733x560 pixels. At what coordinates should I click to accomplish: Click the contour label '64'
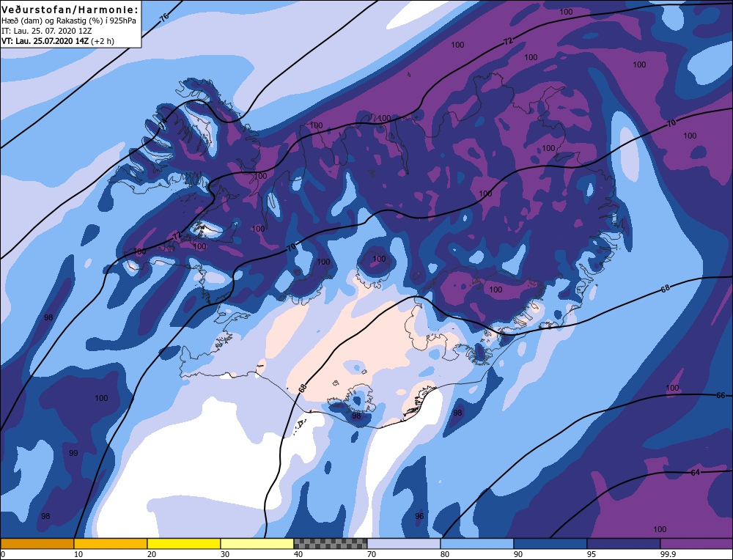click(x=695, y=473)
